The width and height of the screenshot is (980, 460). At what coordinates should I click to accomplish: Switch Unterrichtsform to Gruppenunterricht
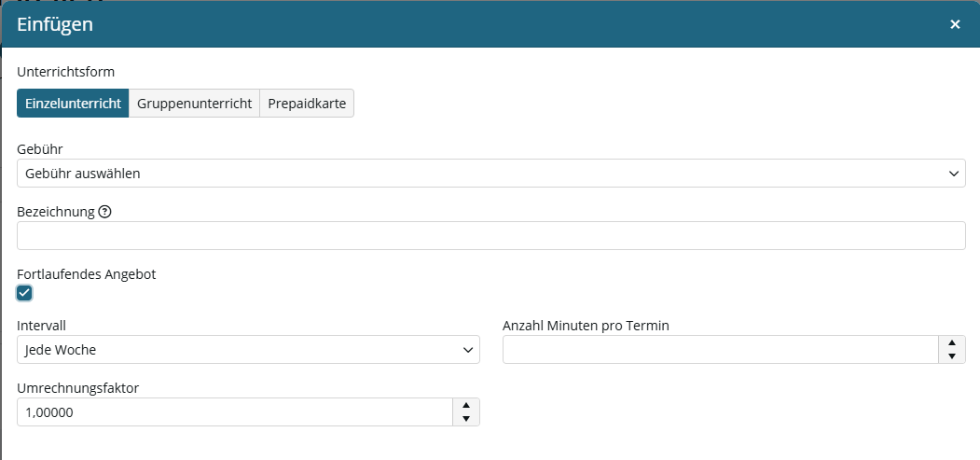click(194, 104)
